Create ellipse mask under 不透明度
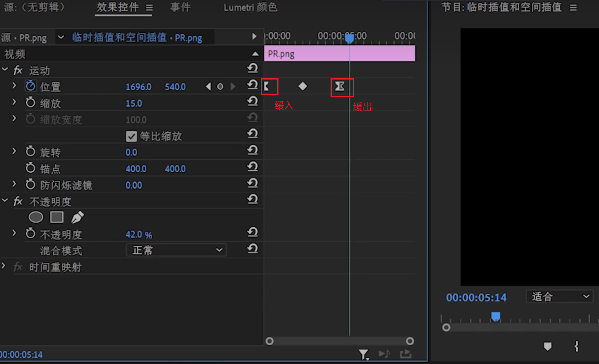Viewport: 599px width, 364px height. [36, 218]
